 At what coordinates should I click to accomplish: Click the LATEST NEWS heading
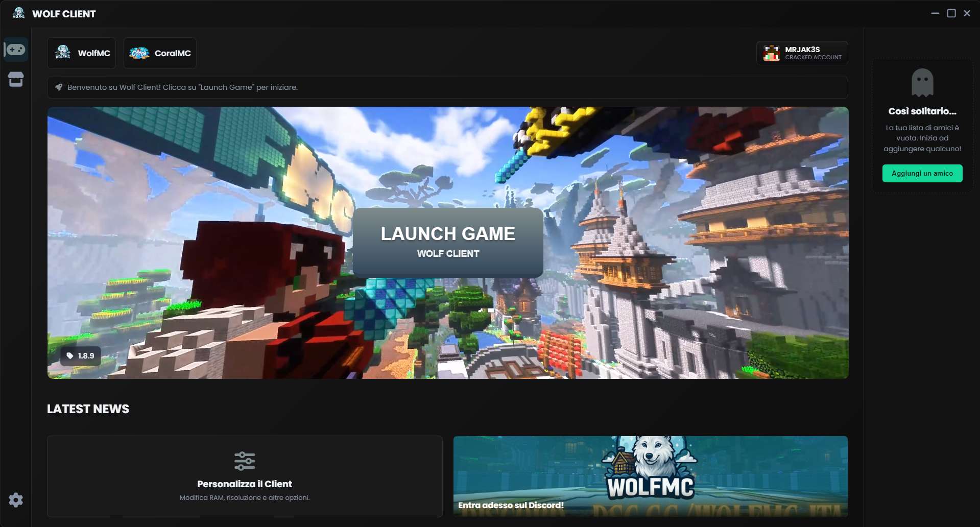tap(88, 409)
